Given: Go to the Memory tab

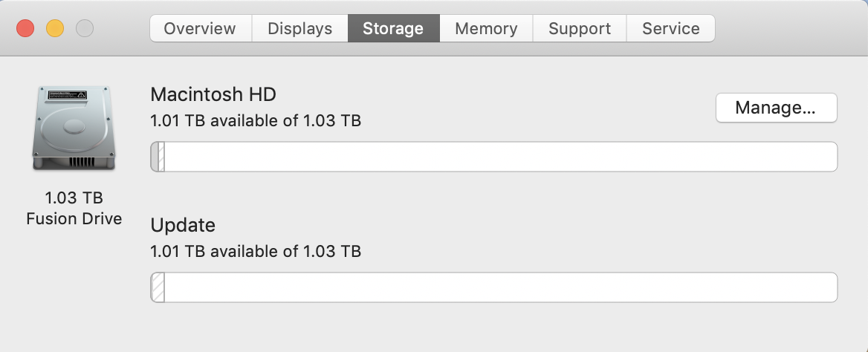Looking at the screenshot, I should point(486,29).
